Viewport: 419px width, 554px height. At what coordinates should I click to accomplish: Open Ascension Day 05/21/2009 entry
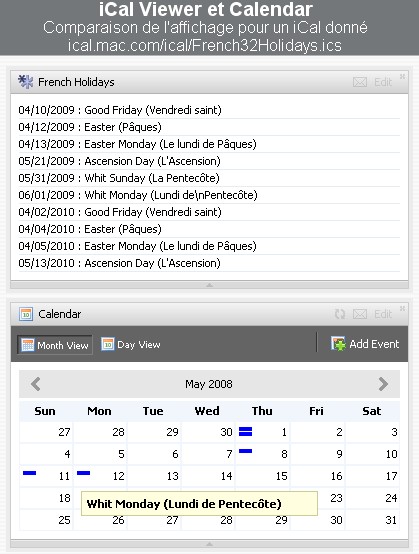tap(119, 161)
